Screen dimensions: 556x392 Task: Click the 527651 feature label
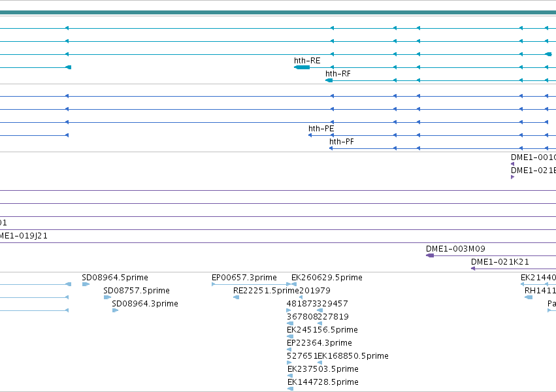pos(302,356)
